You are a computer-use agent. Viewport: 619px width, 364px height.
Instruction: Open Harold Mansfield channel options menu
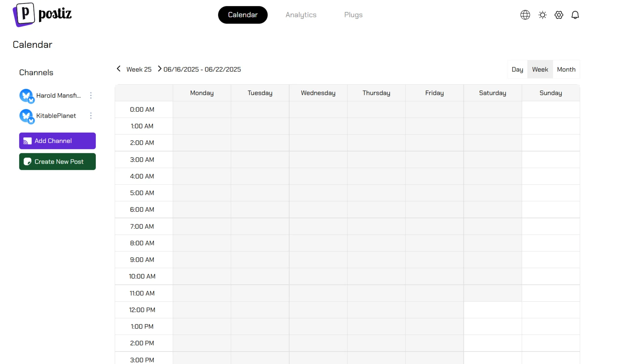91,95
